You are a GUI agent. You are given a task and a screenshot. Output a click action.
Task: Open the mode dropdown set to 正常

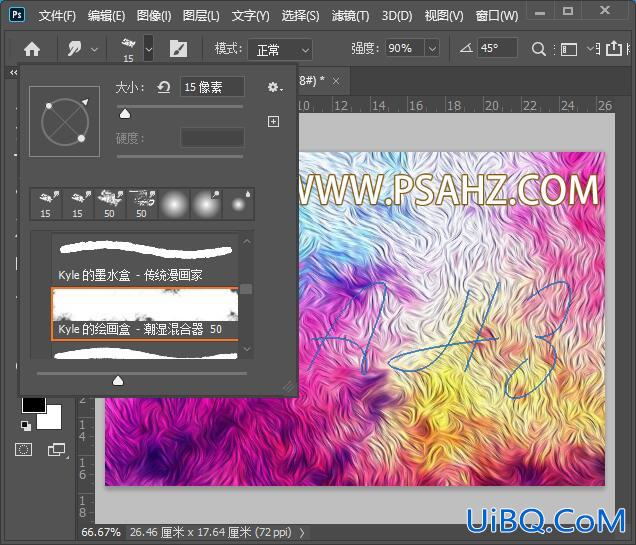(x=280, y=50)
